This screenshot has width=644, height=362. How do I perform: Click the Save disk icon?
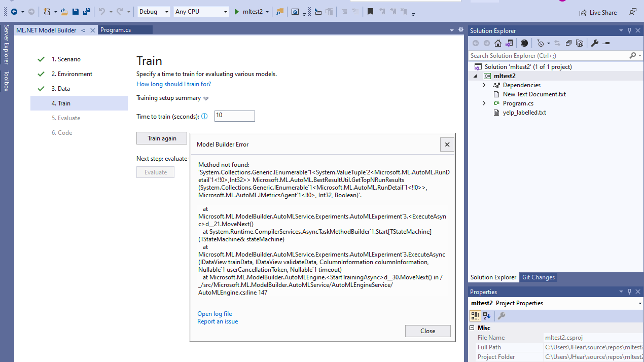(x=75, y=12)
